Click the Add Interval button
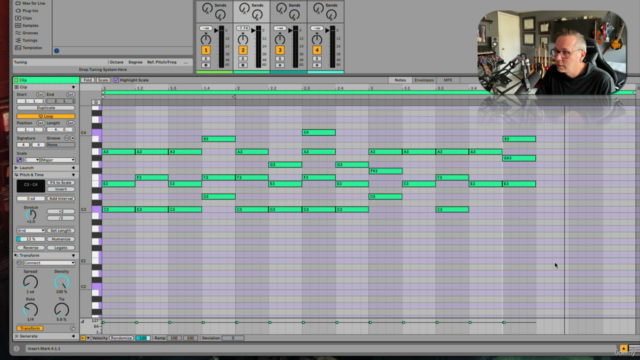Image resolution: width=640 pixels, height=360 pixels. click(61, 198)
